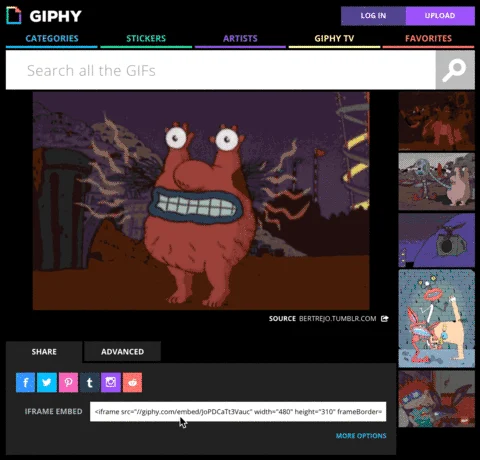Open the blue related thumbnail with the rabbit monster
The image size is (480, 460).
[x=437, y=319]
